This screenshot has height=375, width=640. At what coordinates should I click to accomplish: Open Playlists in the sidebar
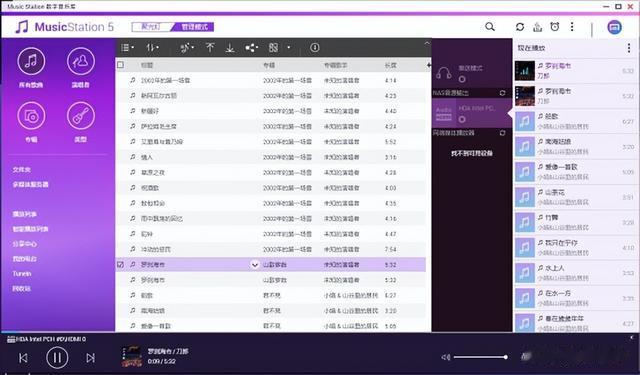pyautogui.click(x=24, y=214)
